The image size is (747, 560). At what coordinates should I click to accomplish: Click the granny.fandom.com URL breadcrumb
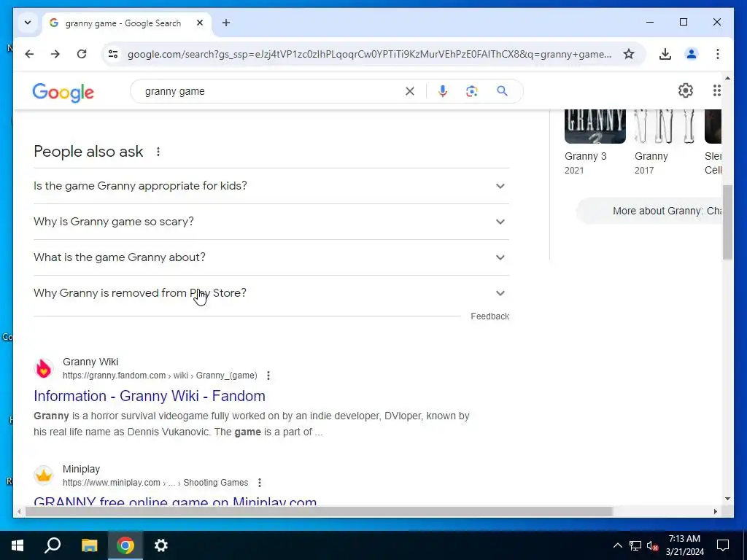[160, 376]
